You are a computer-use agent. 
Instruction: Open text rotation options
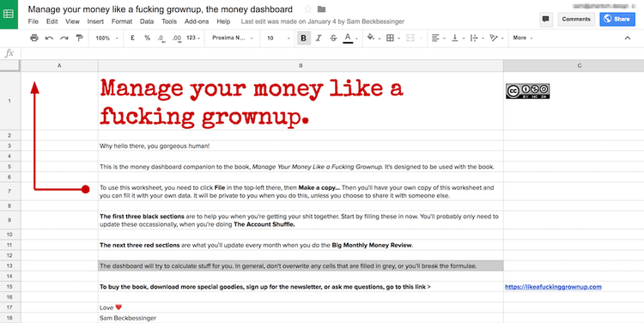[493, 38]
